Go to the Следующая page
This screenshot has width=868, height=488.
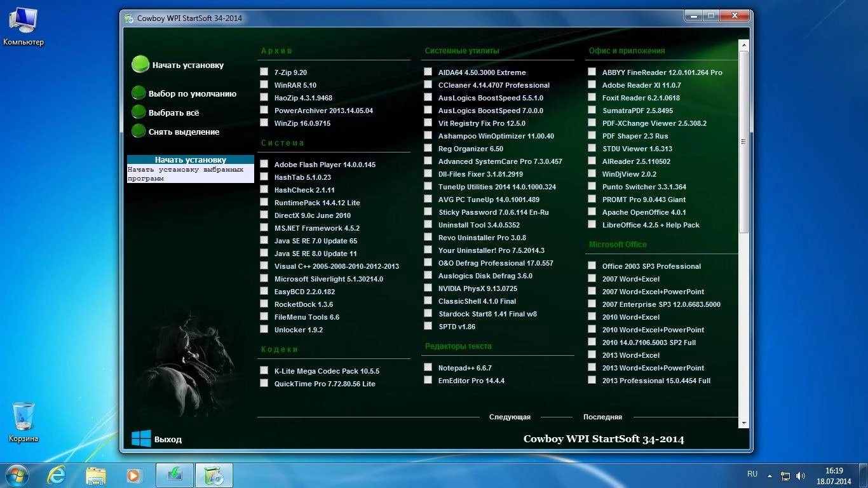pos(510,417)
